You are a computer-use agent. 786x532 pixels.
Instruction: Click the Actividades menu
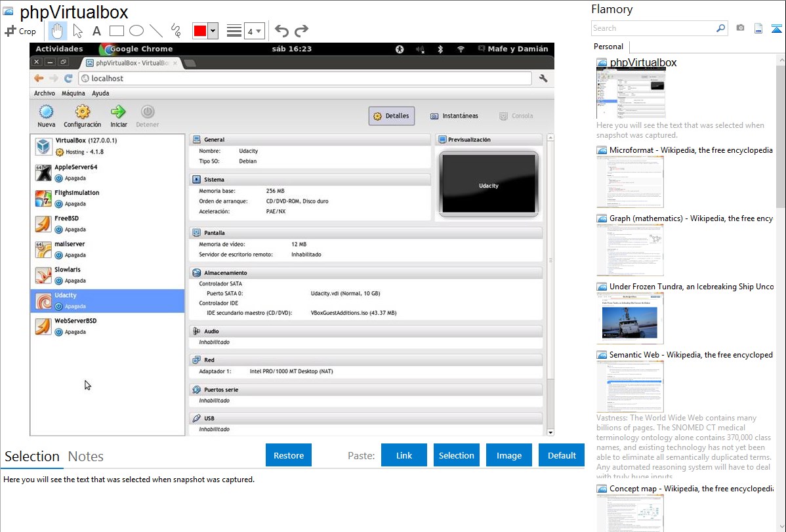pos(59,49)
